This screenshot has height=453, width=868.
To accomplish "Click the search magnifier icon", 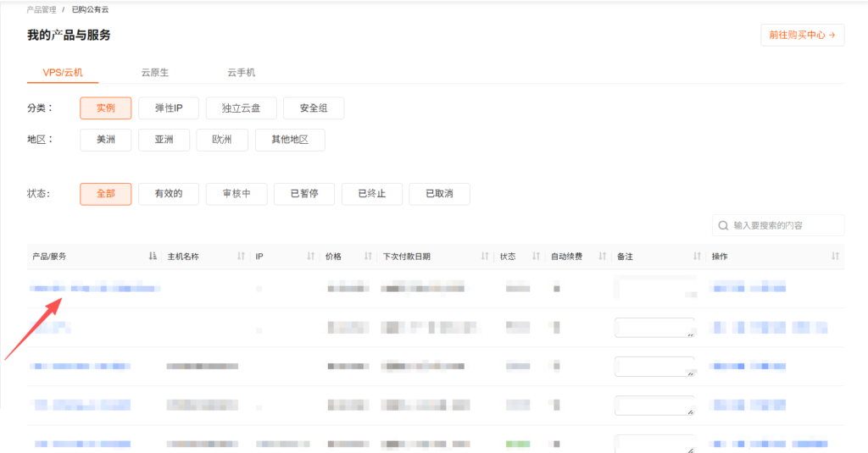I will point(723,226).
